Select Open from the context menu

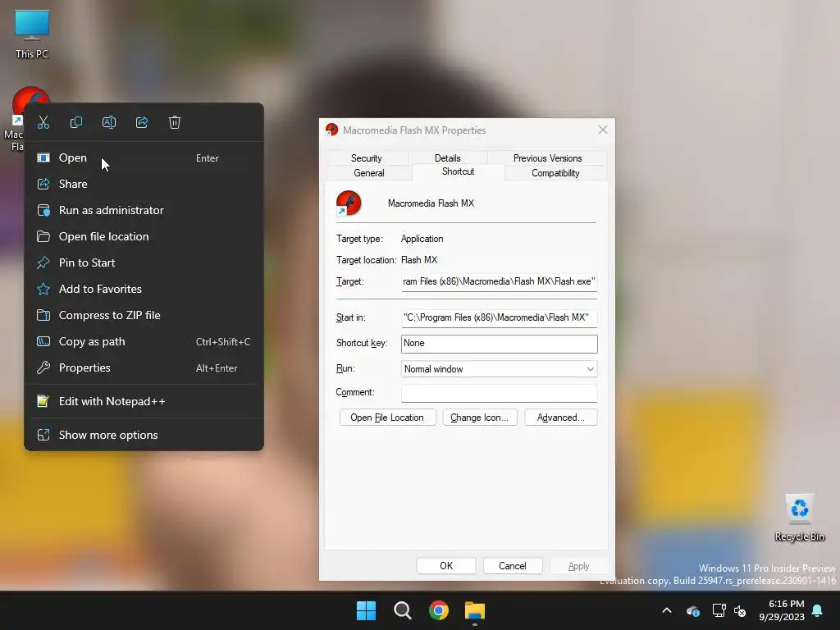coord(144,158)
